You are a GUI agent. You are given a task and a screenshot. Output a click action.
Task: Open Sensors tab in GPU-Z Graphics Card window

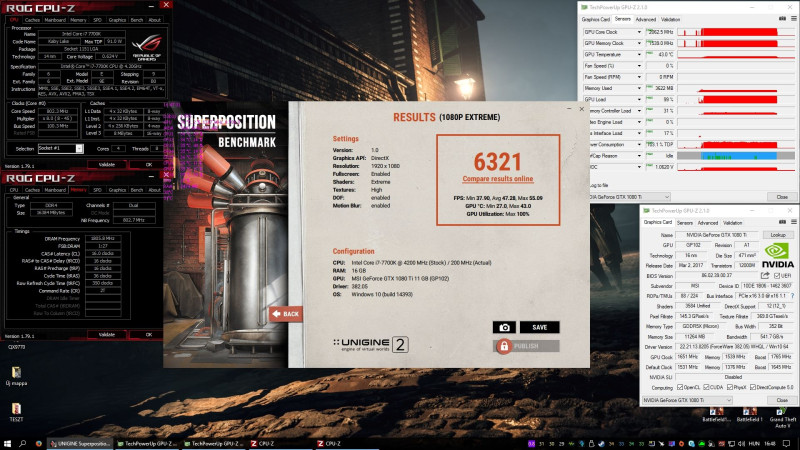pyautogui.click(x=684, y=223)
